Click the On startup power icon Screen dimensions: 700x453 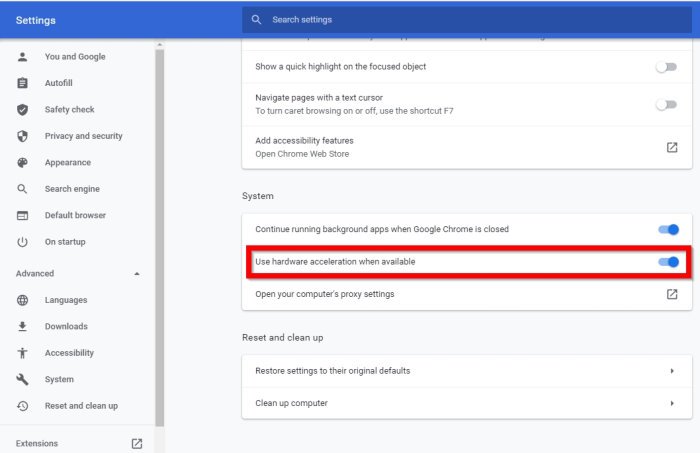point(22,242)
